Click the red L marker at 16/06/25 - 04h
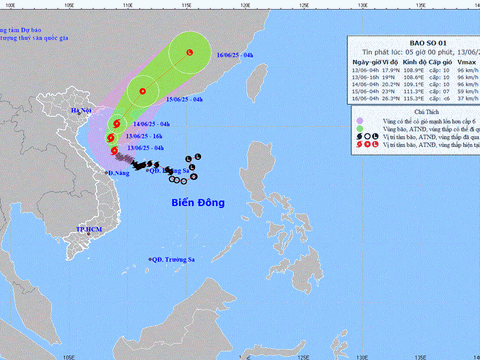Image resolution: width=480 pixels, height=360 pixels. 190,52
